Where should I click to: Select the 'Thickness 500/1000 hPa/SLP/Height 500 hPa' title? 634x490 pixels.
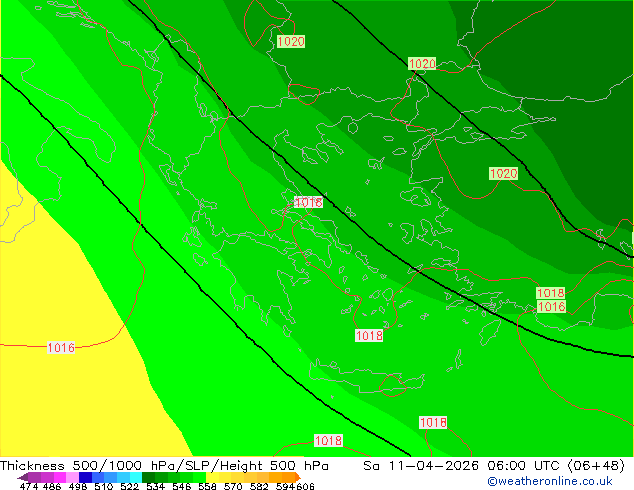click(x=164, y=466)
